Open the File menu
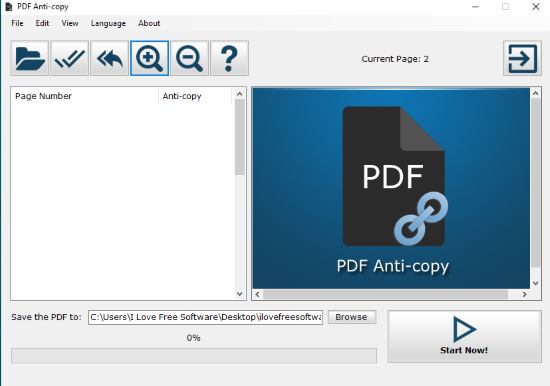The image size is (550, 386). [17, 23]
